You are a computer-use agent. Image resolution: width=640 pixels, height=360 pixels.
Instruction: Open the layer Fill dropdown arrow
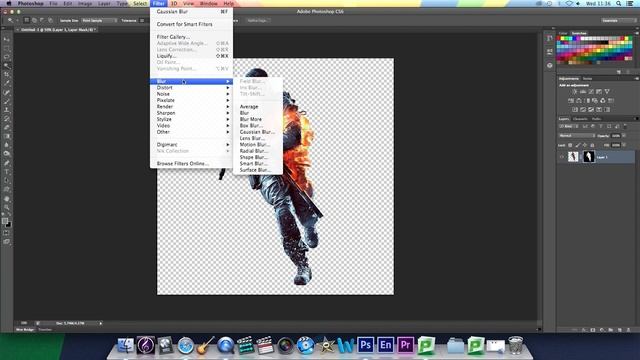point(624,145)
